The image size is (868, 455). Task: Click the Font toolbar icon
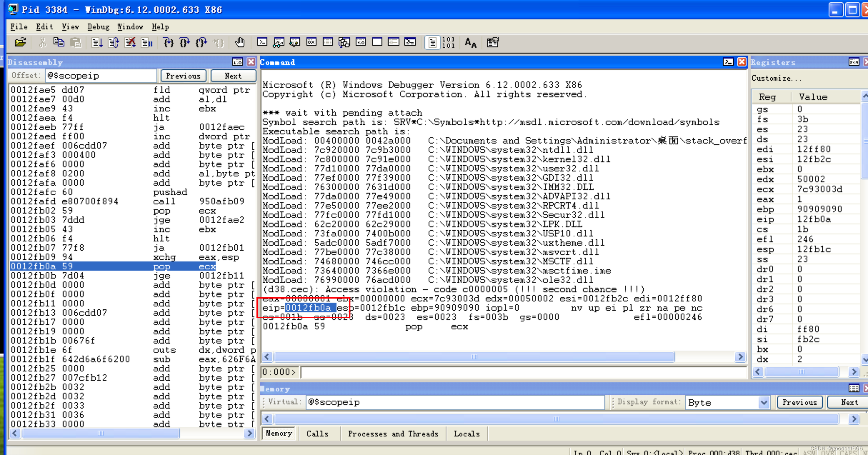coord(470,43)
